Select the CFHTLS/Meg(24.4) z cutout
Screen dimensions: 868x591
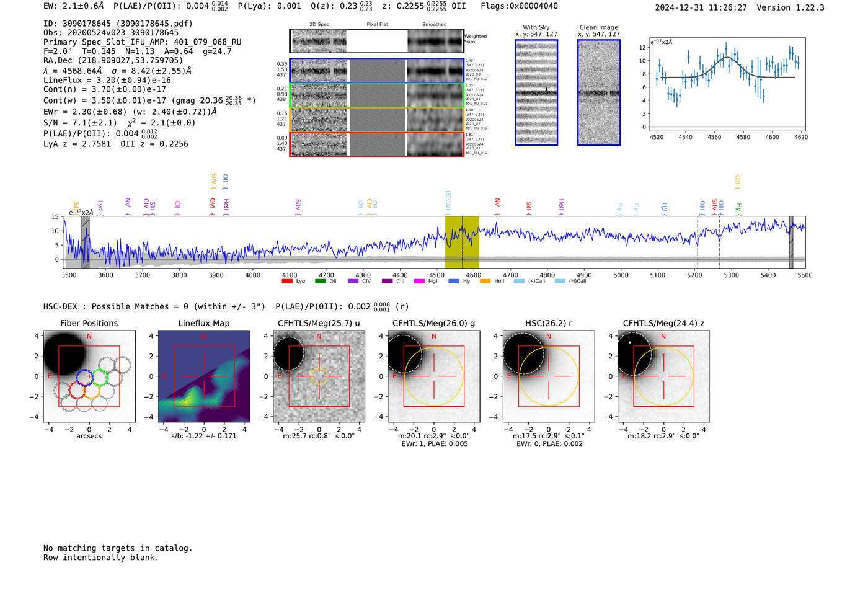point(663,376)
